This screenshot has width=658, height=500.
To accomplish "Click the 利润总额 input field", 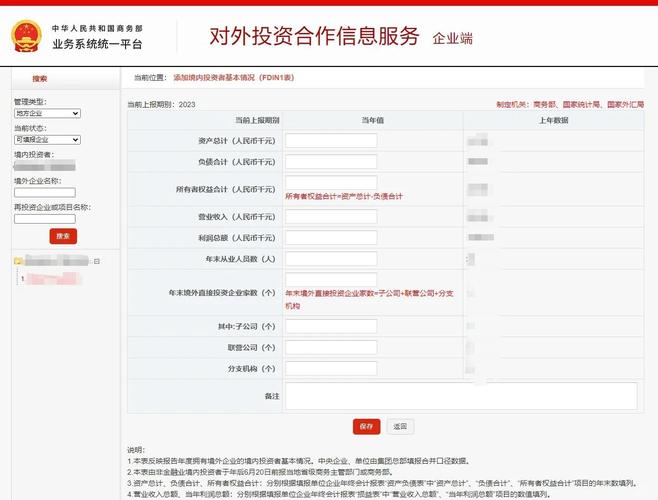I will point(330,238).
